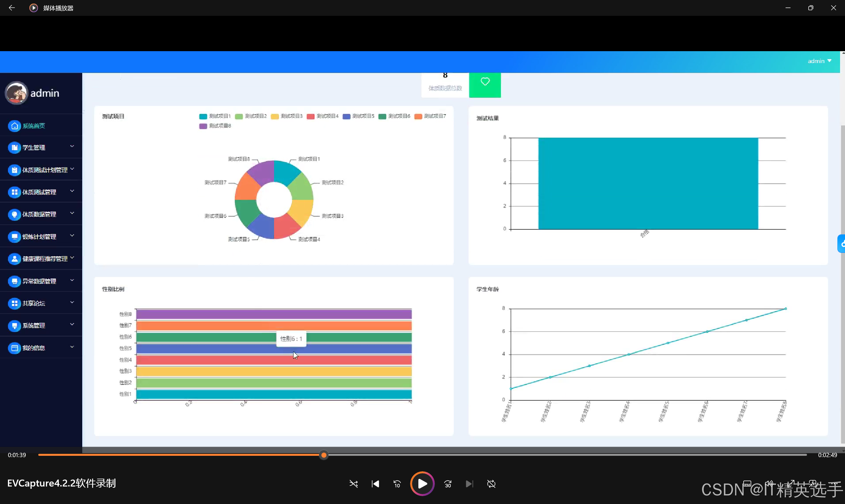Screen dimensions: 845x504
Task: Toggle 测试项目3 legend item
Action: 287,116
